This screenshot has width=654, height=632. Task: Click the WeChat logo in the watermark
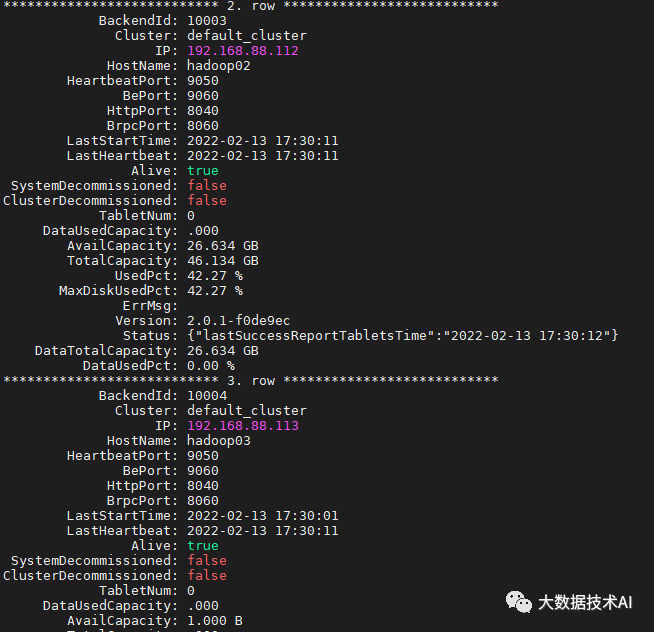(x=519, y=601)
